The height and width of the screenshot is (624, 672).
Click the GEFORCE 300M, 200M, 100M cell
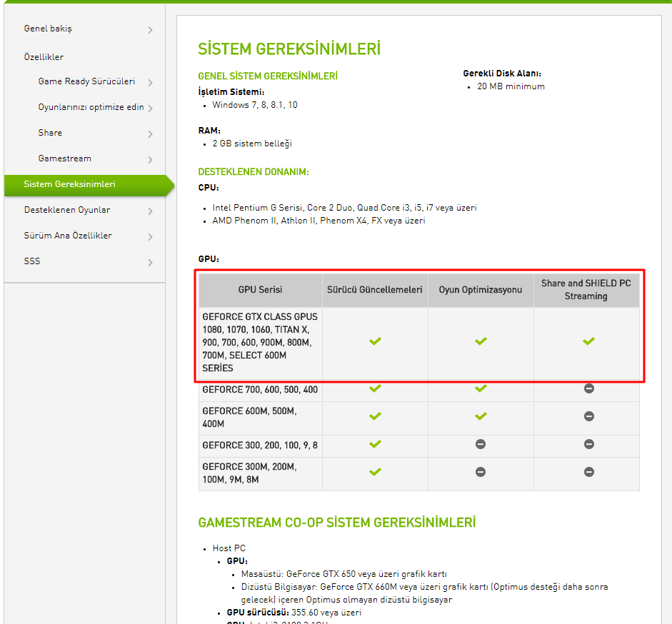(x=260, y=473)
